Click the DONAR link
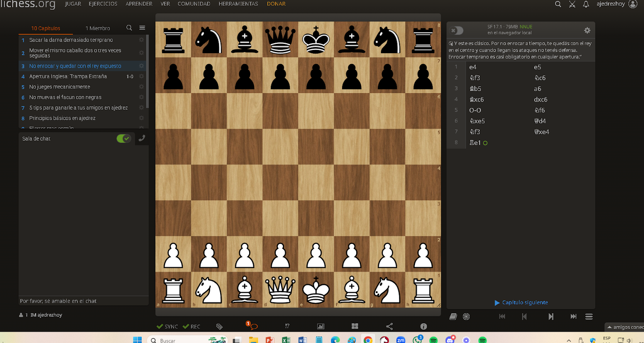 [x=276, y=4]
